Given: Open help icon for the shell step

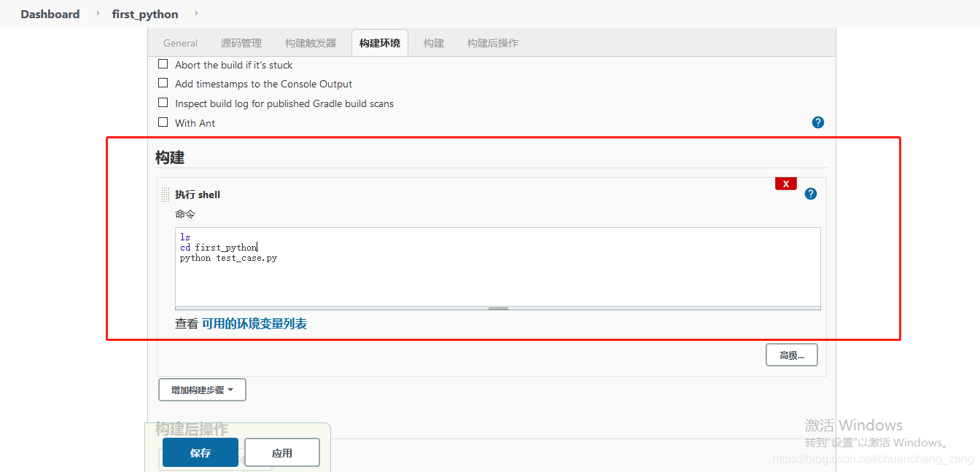Looking at the screenshot, I should coord(811,193).
